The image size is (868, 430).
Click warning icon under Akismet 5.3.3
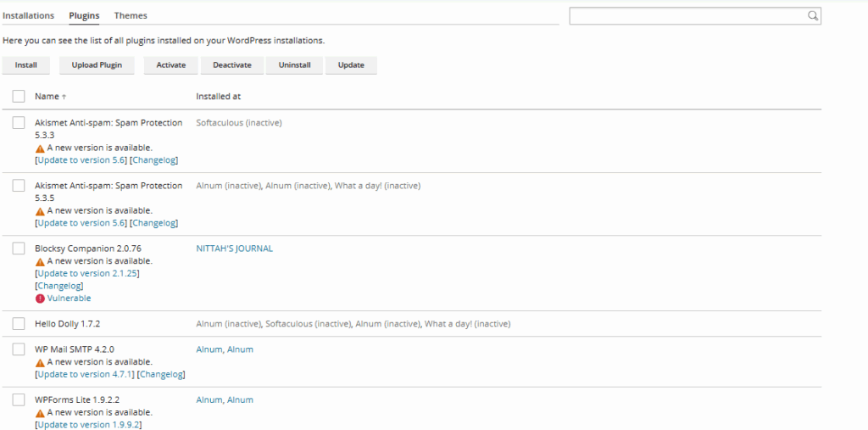pyautogui.click(x=40, y=148)
